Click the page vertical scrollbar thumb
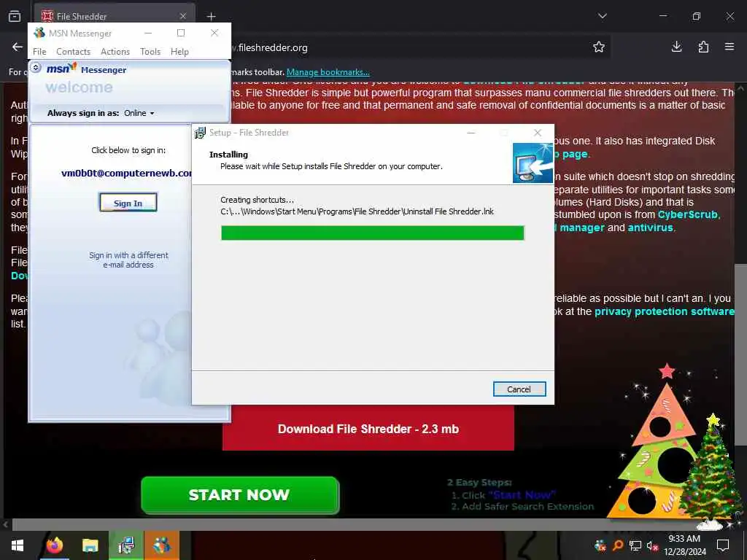747x560 pixels. pyautogui.click(x=740, y=354)
